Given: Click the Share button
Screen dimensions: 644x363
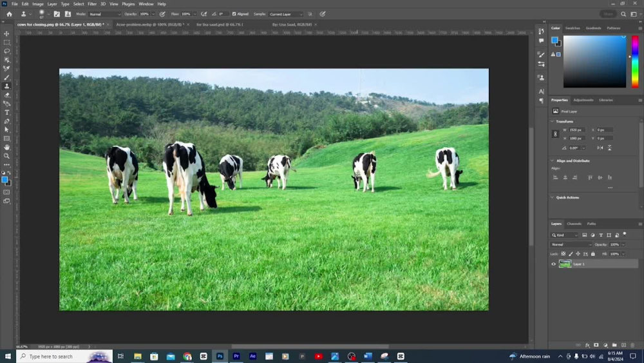Looking at the screenshot, I should tap(609, 14).
